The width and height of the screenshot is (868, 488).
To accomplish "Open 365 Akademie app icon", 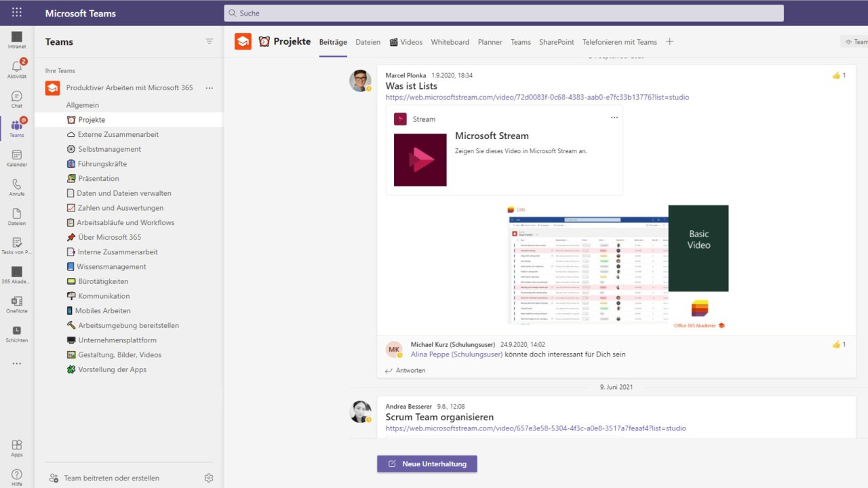I will [x=17, y=274].
